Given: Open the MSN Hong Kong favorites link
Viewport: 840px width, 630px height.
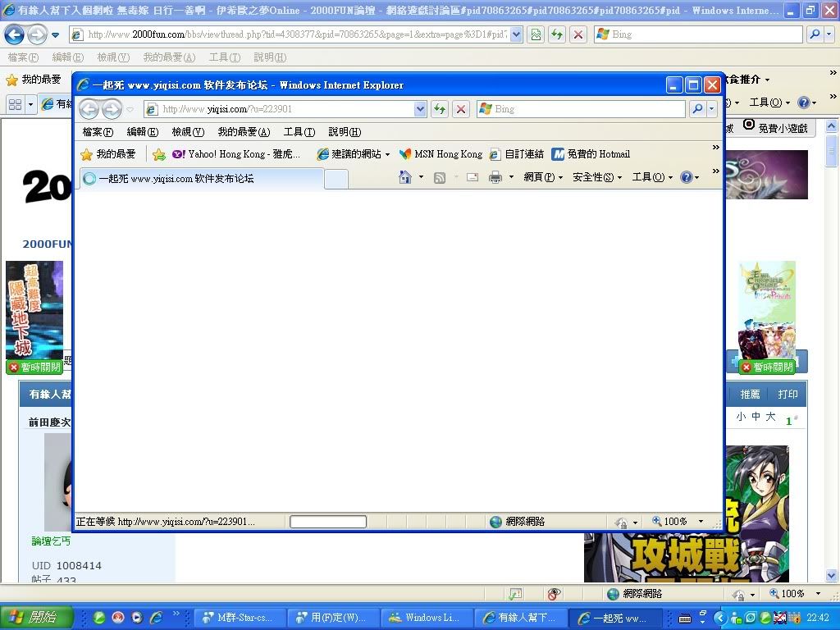Looking at the screenshot, I should pyautogui.click(x=441, y=154).
